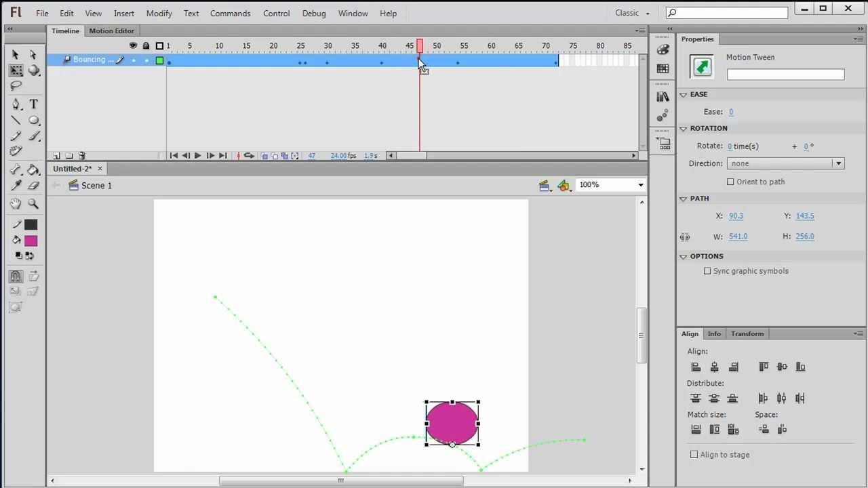Click path width value 541.0
Screen dimensions: 868x488
click(738, 237)
